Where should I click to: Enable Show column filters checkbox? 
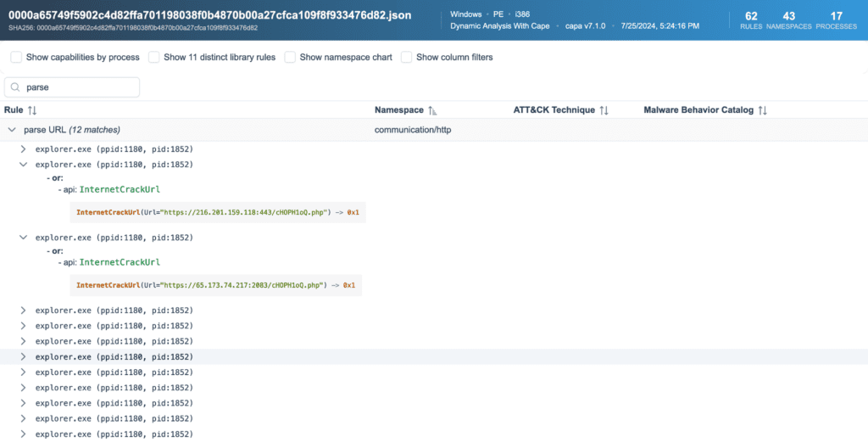[x=406, y=57]
